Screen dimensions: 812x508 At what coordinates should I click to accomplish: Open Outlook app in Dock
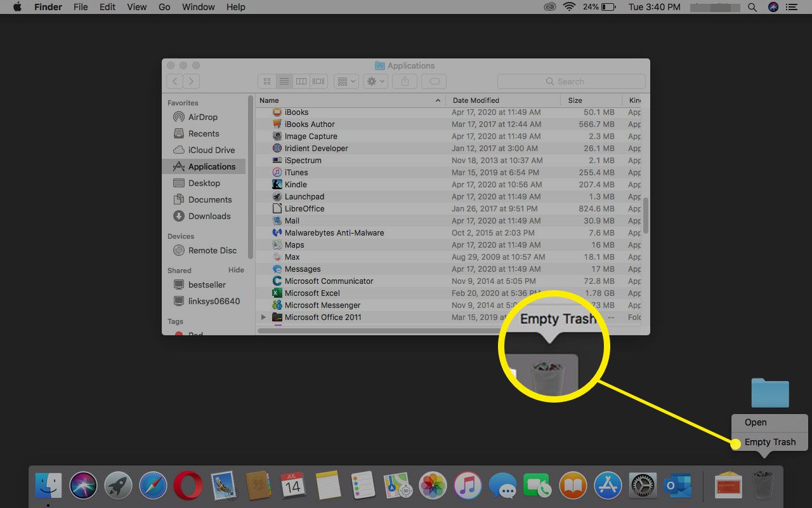[678, 486]
